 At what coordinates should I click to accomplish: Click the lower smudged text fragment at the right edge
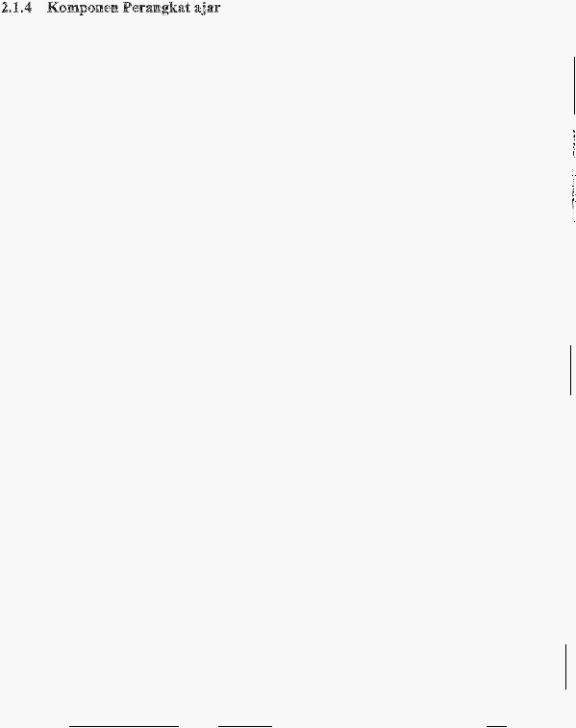tap(574, 196)
